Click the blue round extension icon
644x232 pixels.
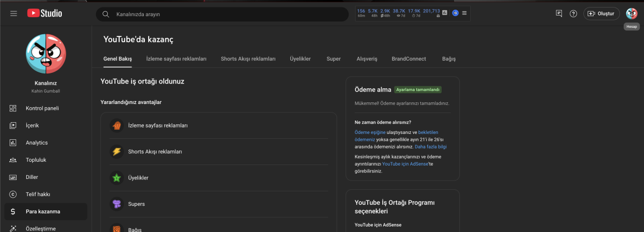[x=455, y=13]
